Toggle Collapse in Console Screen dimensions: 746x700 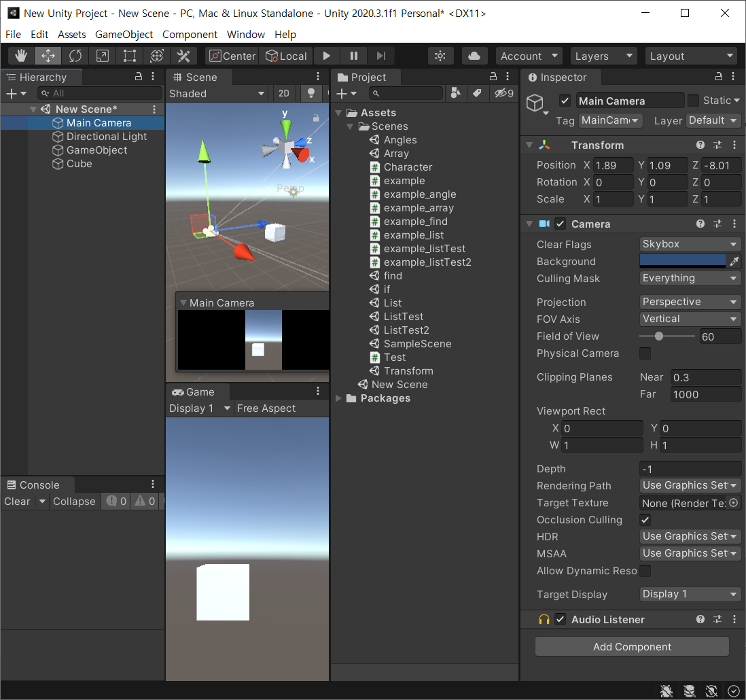(74, 501)
